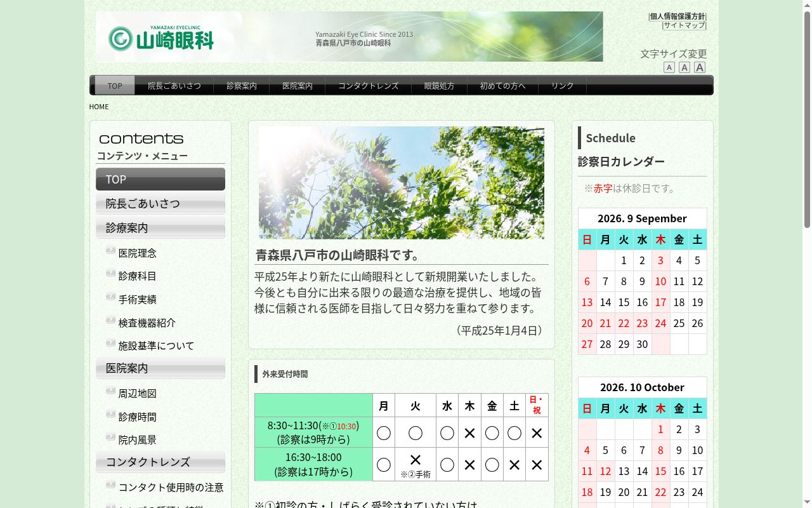Open the サイトマップ link
The image size is (812, 508).
point(684,25)
